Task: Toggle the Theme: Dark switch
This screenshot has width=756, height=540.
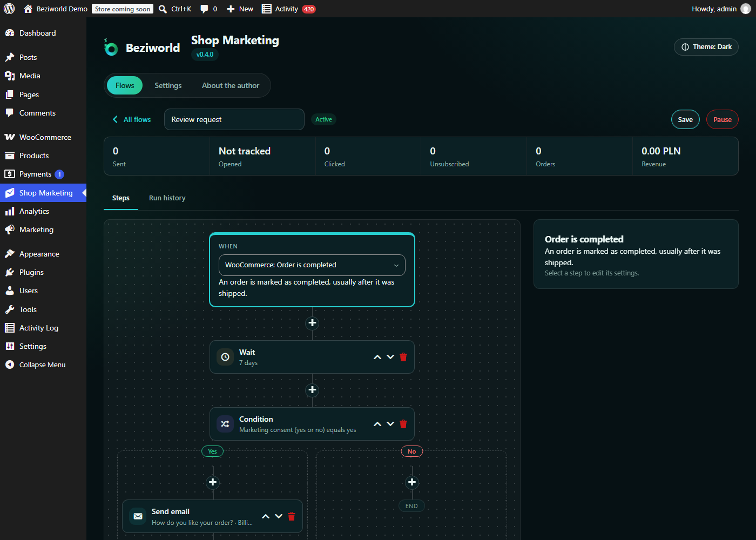Action: pyautogui.click(x=706, y=47)
